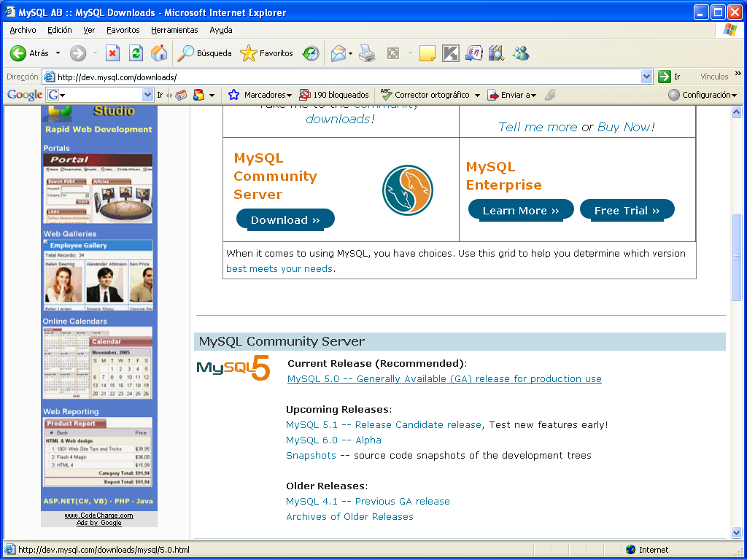Print the page with printer icon

[x=367, y=53]
